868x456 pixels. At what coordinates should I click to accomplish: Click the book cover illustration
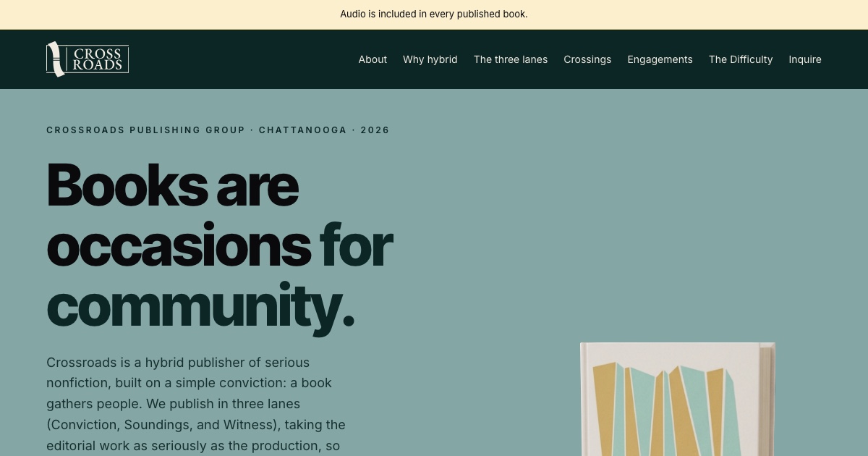click(x=678, y=400)
